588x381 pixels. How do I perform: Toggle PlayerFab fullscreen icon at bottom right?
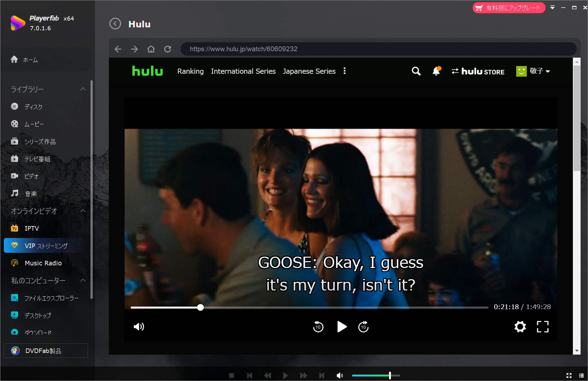tap(569, 376)
